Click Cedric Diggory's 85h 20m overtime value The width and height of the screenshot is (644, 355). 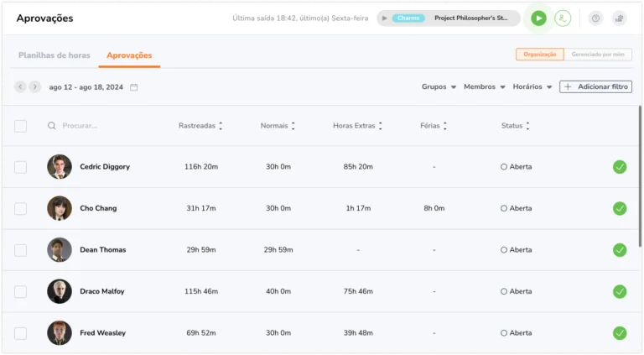(358, 167)
